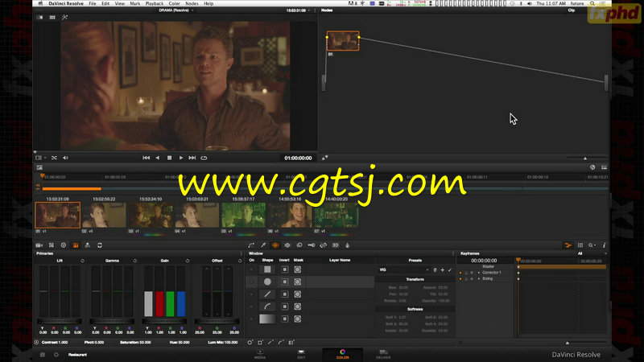The height and width of the screenshot is (362, 644).
Task: Turn on the circular window
Action: 251,282
